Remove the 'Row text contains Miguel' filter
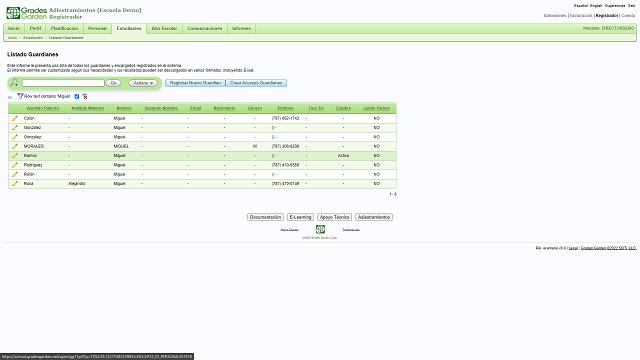The height and width of the screenshot is (360, 640). pyautogui.click(x=85, y=97)
